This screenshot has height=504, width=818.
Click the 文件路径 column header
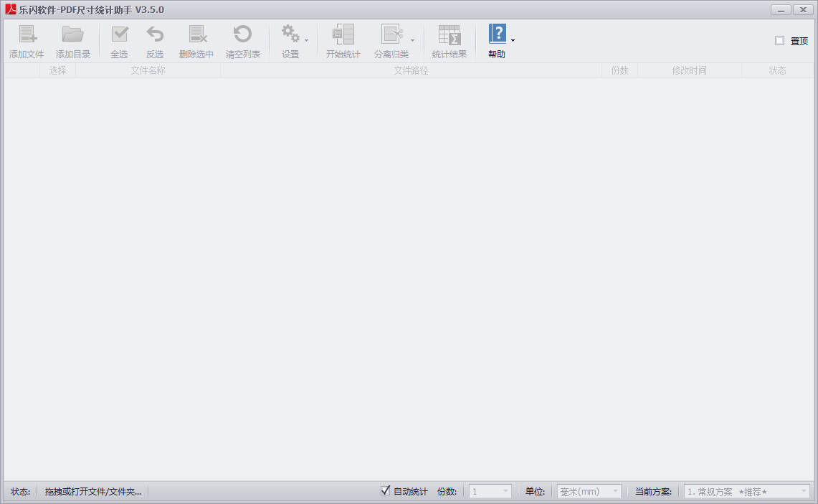tap(411, 70)
